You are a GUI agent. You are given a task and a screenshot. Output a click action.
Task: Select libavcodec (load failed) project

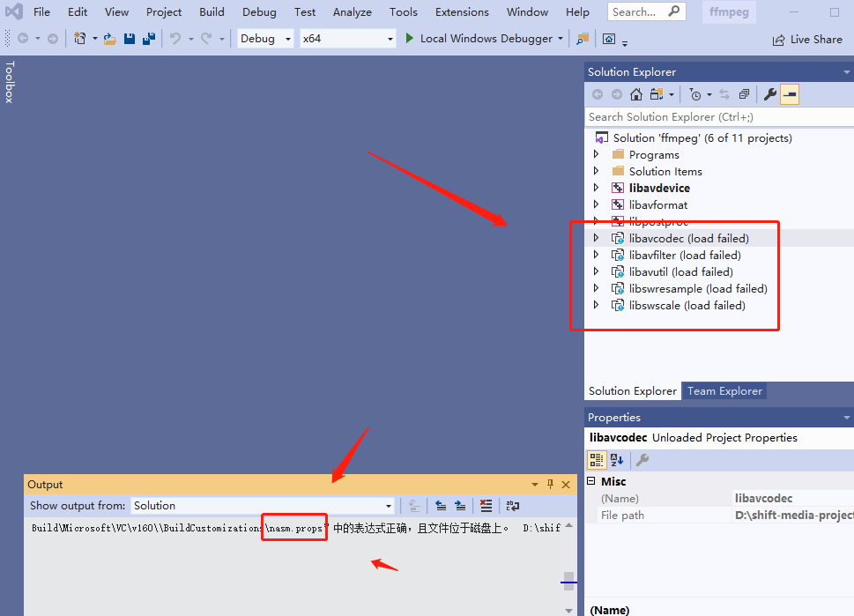coord(688,238)
